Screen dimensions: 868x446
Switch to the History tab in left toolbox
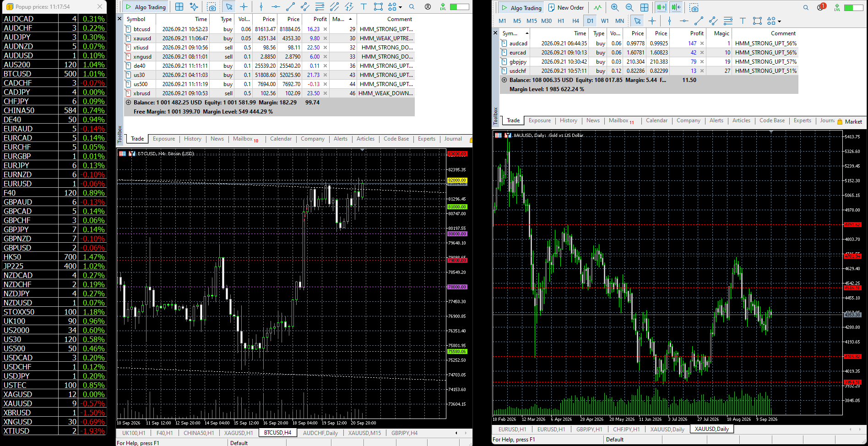click(x=193, y=139)
